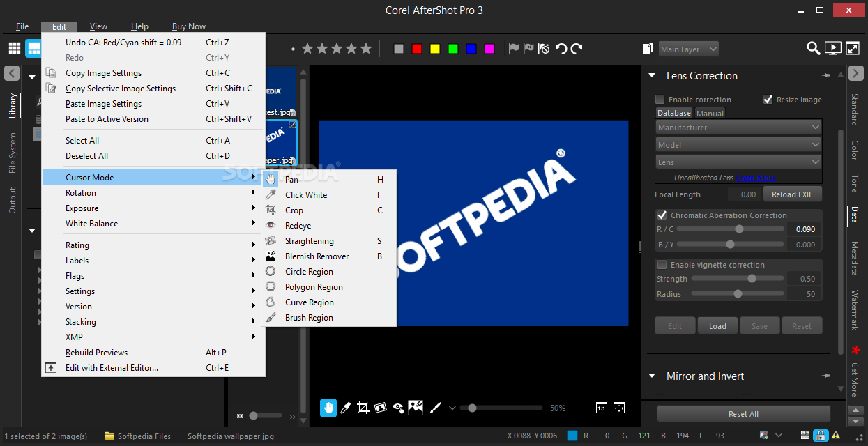
Task: Toggle the Resize image checkbox
Action: [x=768, y=100]
